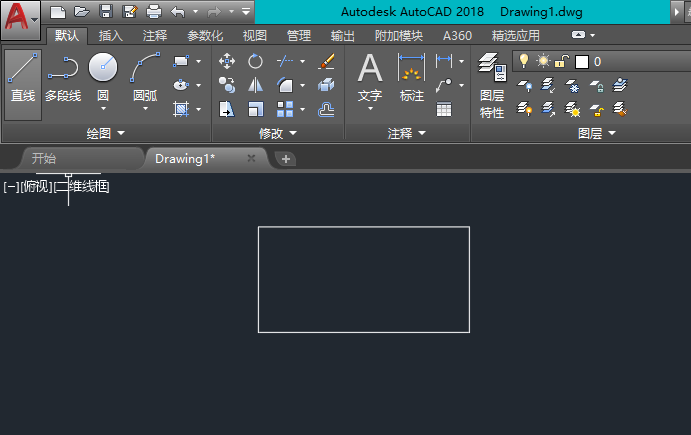Click the white layer color swatch

tap(582, 62)
